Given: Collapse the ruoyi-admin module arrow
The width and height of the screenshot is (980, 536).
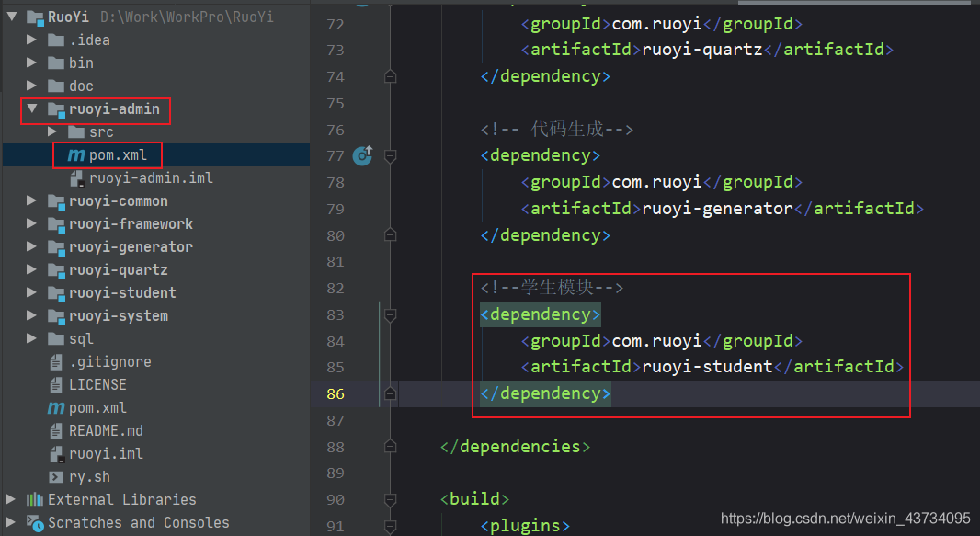Looking at the screenshot, I should tap(32, 108).
